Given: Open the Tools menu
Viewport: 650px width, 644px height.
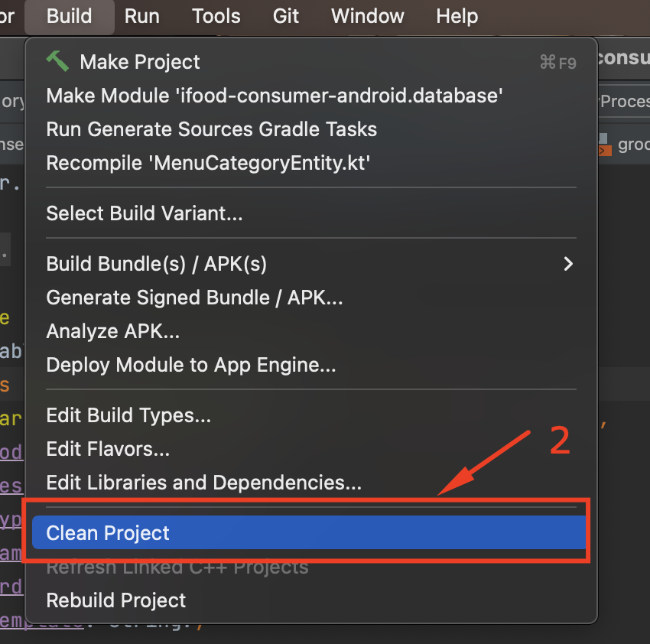Looking at the screenshot, I should point(216,16).
